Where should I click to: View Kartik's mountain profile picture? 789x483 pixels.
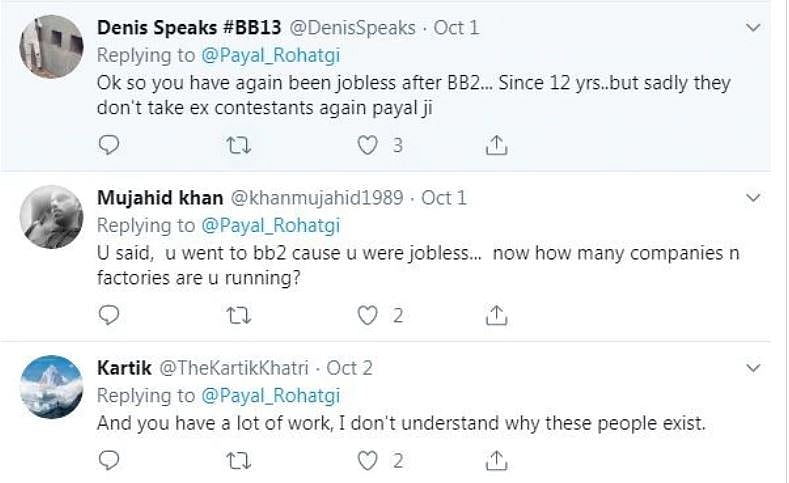click(x=51, y=387)
